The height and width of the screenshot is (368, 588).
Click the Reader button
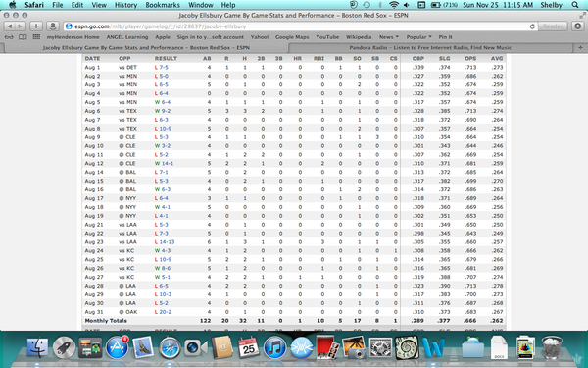coord(553,26)
